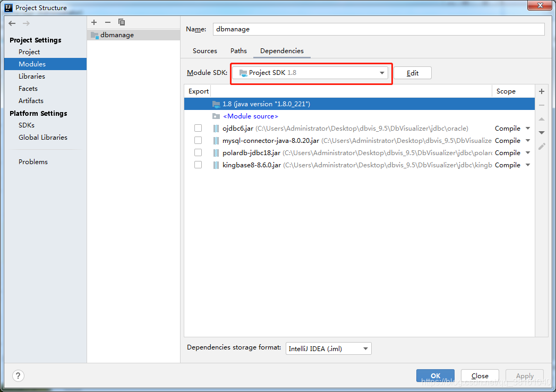The width and height of the screenshot is (556, 392).
Task: Click the Edit SDK button
Action: click(413, 73)
